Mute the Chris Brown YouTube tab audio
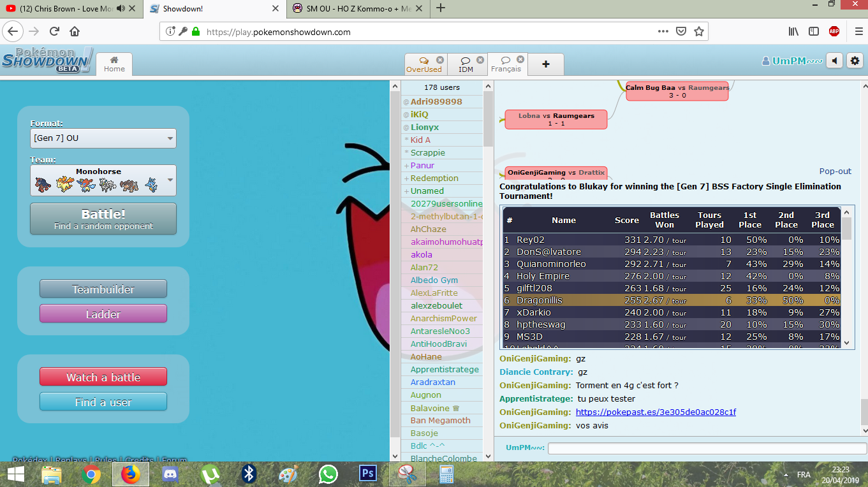868x487 pixels. tap(121, 8)
